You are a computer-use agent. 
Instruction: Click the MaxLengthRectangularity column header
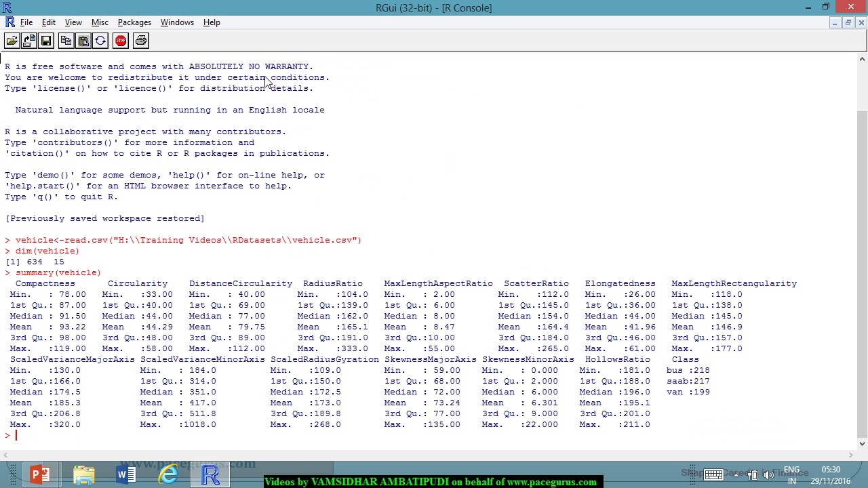tap(734, 283)
